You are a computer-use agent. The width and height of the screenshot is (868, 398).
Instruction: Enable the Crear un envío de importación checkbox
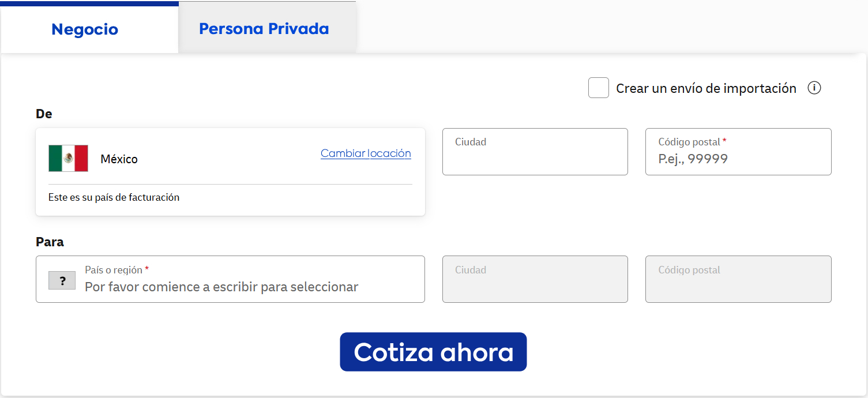pyautogui.click(x=598, y=88)
